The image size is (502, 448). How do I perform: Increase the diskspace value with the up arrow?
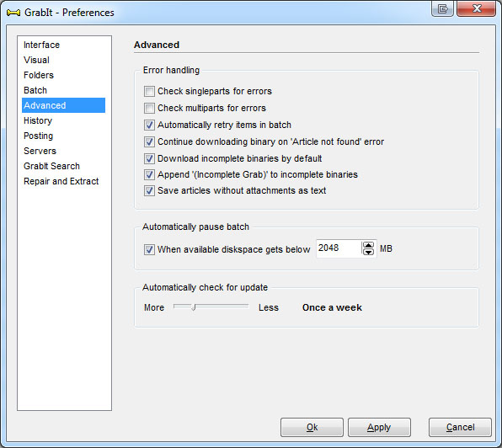368,245
